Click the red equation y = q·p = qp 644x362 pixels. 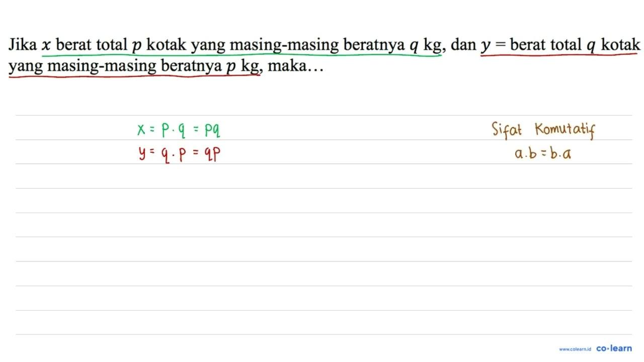click(179, 154)
